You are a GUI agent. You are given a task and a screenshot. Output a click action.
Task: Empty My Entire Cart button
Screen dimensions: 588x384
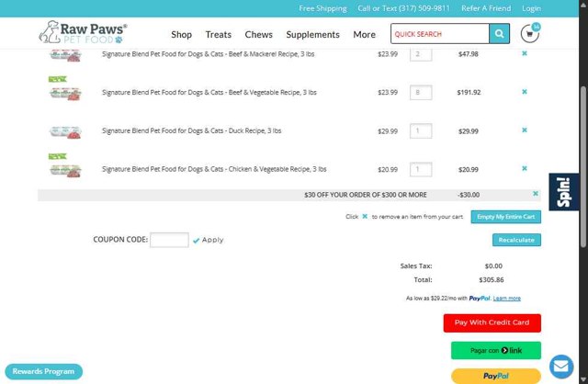(x=506, y=217)
